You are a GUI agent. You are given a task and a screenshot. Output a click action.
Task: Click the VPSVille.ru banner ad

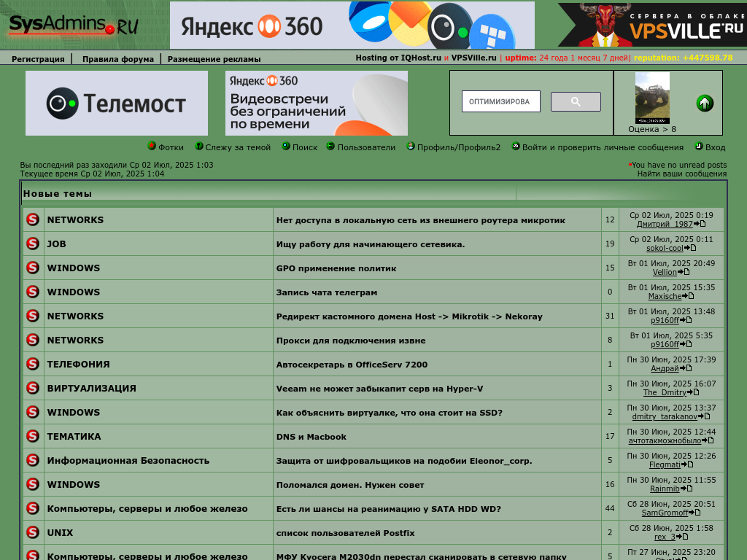[652, 26]
